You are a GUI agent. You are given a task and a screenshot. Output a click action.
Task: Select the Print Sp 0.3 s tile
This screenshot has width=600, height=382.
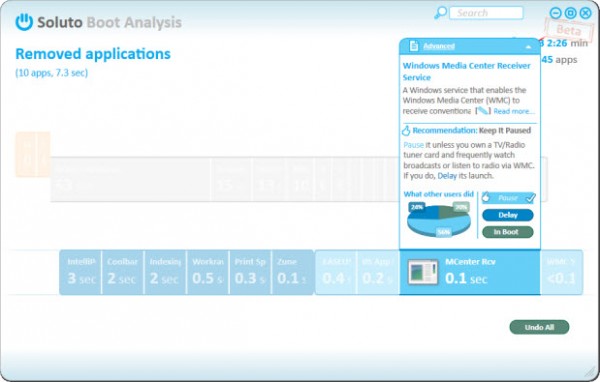coord(250,272)
